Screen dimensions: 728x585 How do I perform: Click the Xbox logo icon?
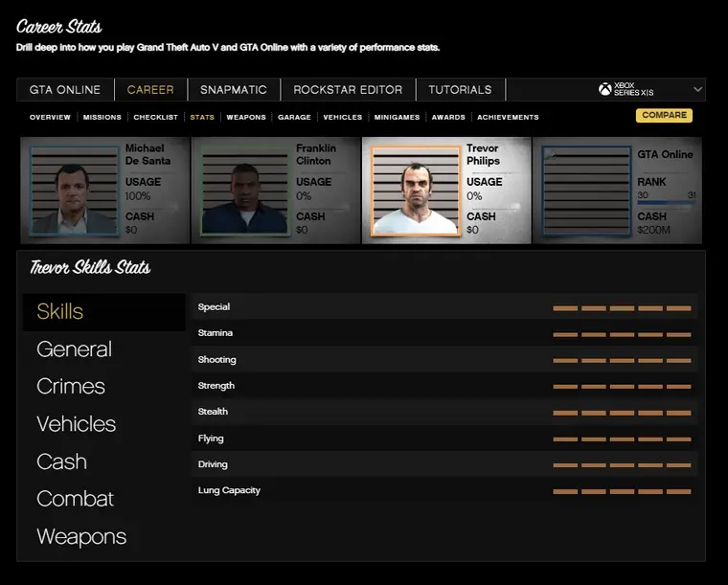(x=605, y=89)
